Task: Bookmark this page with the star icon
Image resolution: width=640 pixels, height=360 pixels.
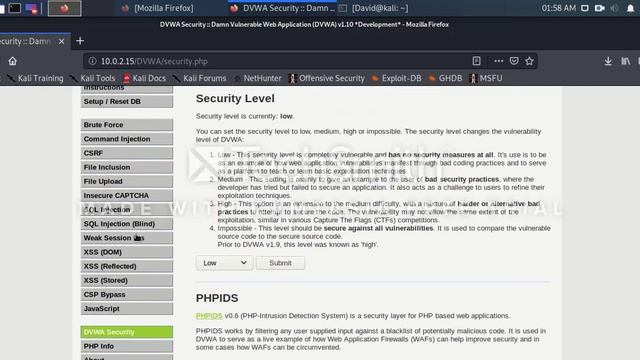Action: pyautogui.click(x=529, y=61)
